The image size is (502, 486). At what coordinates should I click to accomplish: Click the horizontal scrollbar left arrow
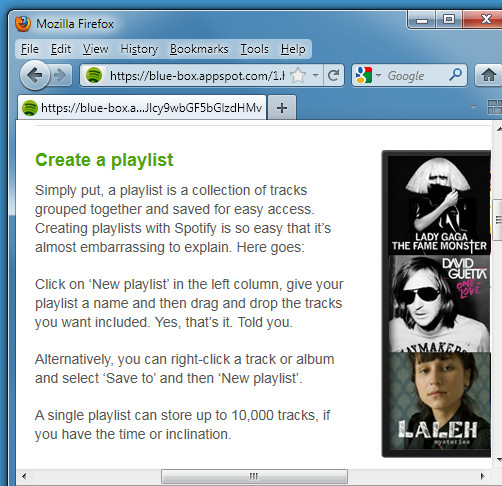24,476
